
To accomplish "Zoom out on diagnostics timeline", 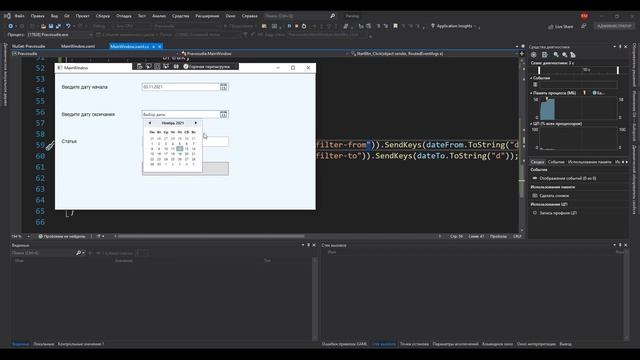I will point(564,55).
